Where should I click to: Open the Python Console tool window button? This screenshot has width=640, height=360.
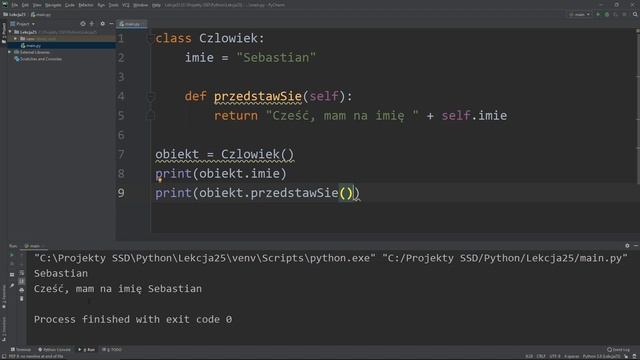[x=54, y=350]
